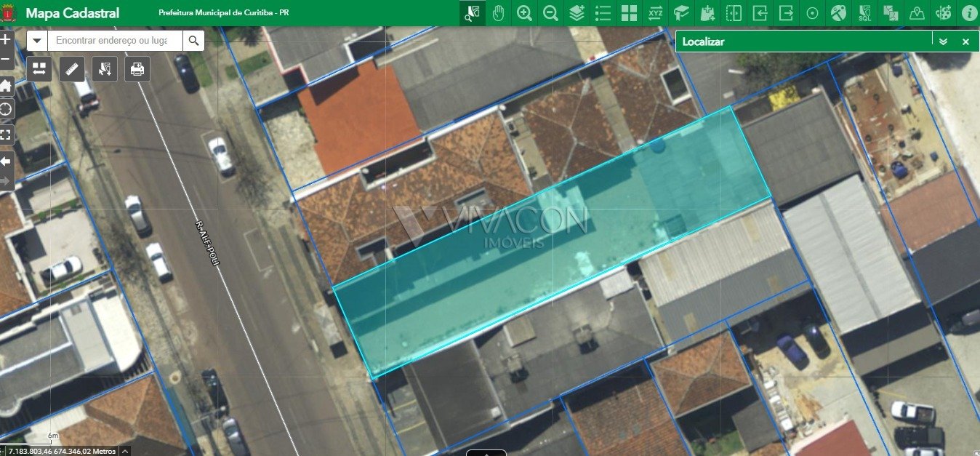Image resolution: width=980 pixels, height=456 pixels.
Task: Click the print map button
Action: [137, 69]
